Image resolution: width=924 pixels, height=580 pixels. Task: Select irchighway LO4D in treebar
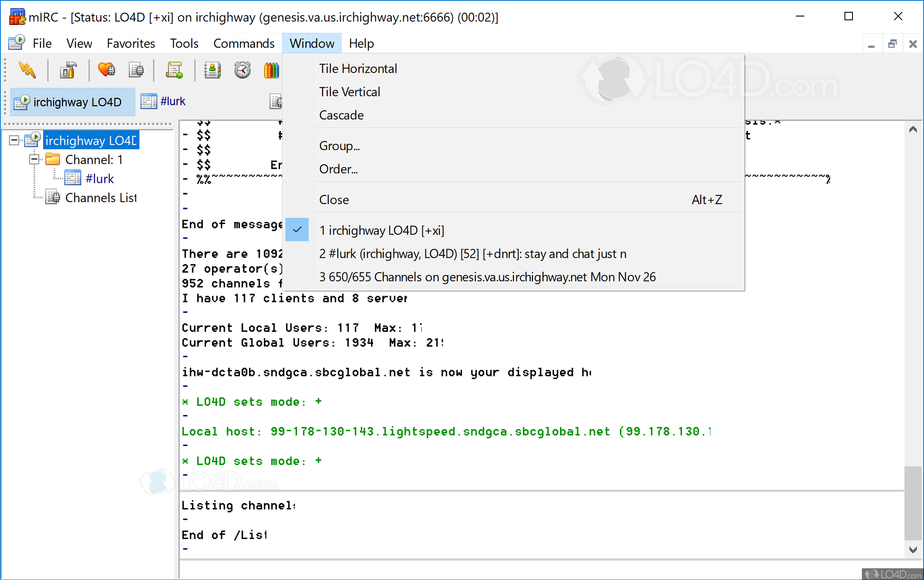pos(91,140)
